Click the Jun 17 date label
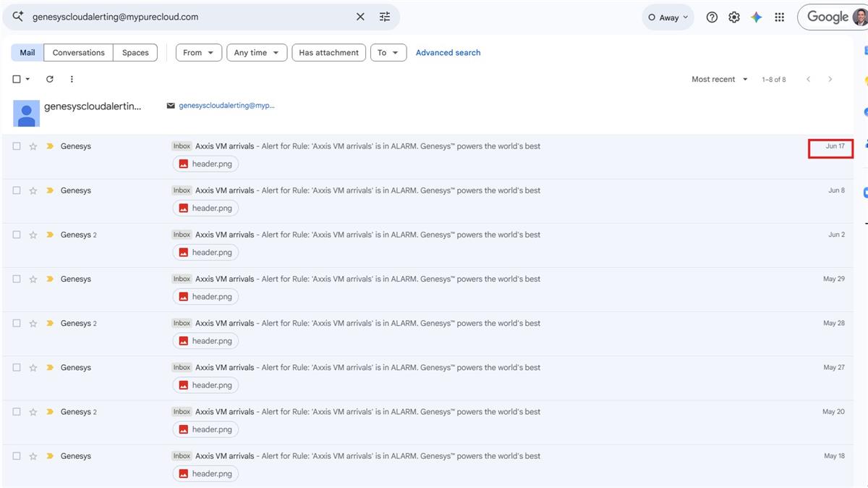The height and width of the screenshot is (488, 868). (x=835, y=146)
